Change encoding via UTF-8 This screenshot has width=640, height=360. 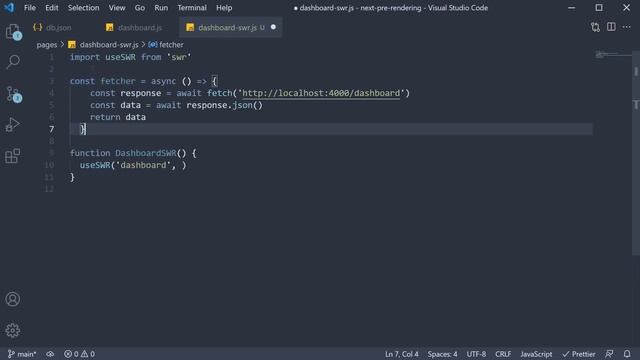(x=476, y=354)
